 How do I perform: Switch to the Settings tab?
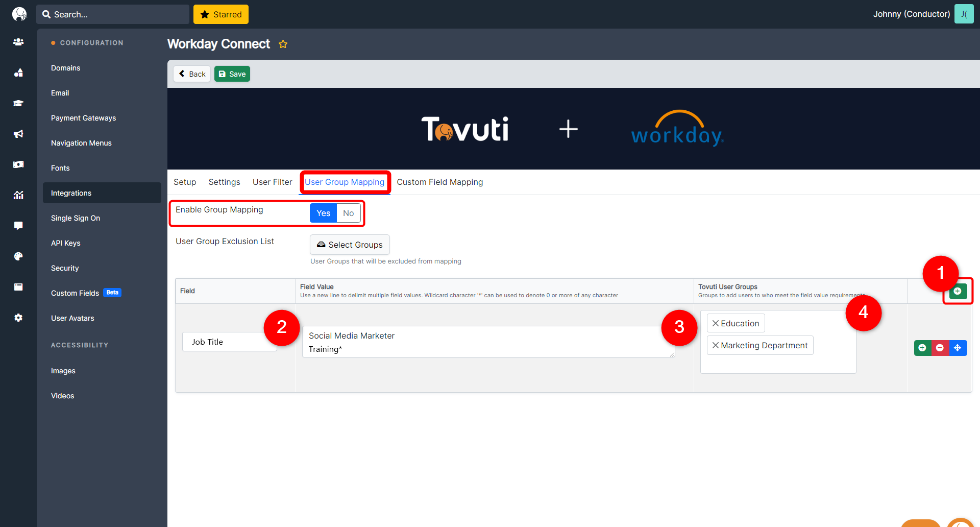pos(224,182)
